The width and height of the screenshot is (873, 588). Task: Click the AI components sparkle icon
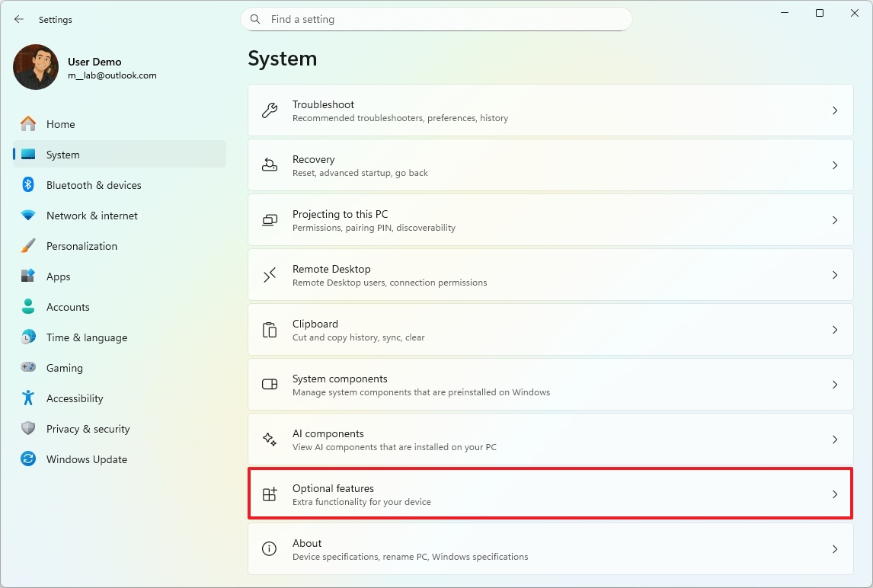point(270,439)
